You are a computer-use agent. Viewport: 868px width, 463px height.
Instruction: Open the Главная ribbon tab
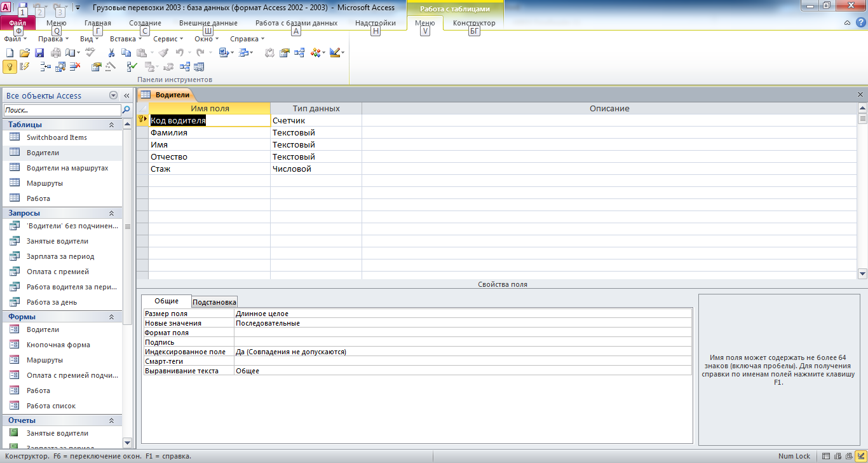click(98, 23)
